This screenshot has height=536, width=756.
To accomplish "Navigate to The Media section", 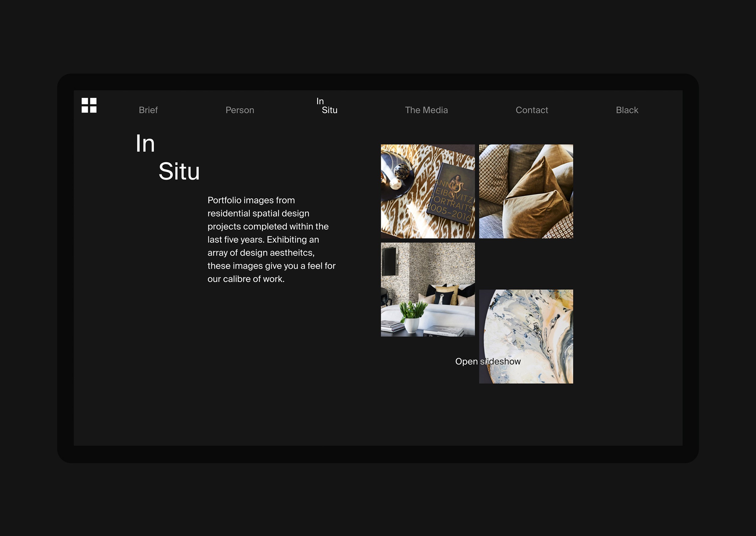I will pyautogui.click(x=426, y=110).
